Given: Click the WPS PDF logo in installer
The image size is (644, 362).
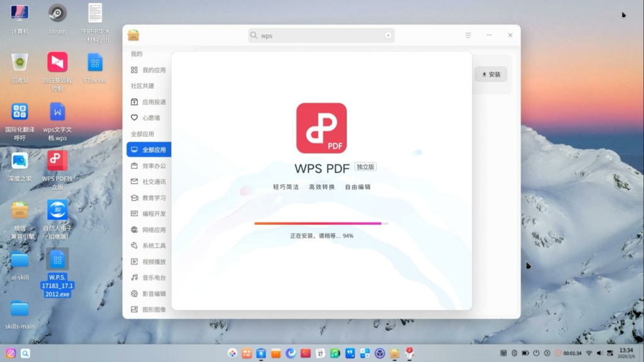Looking at the screenshot, I should click(321, 128).
